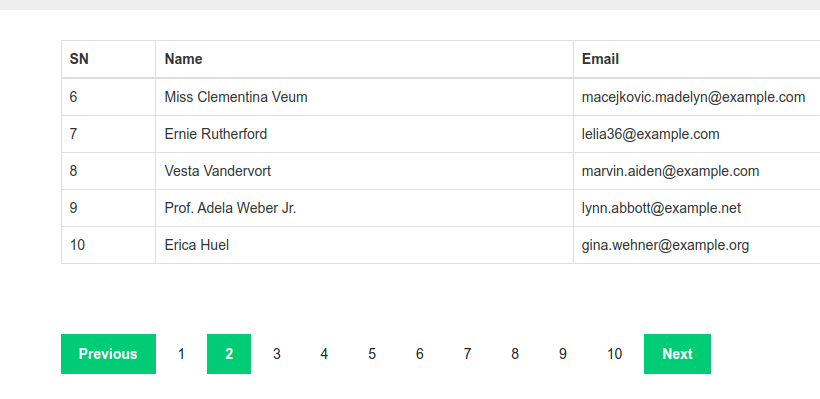Open pagination page 1

tap(181, 354)
